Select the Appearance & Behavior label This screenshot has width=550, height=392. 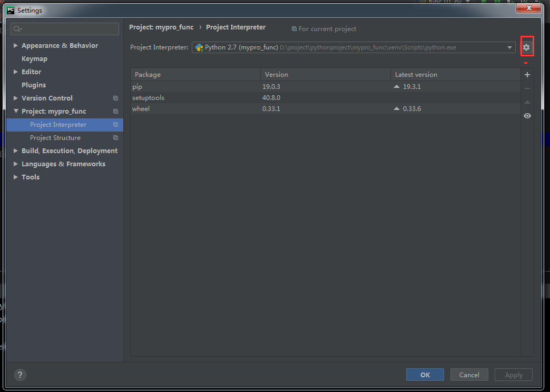point(60,46)
